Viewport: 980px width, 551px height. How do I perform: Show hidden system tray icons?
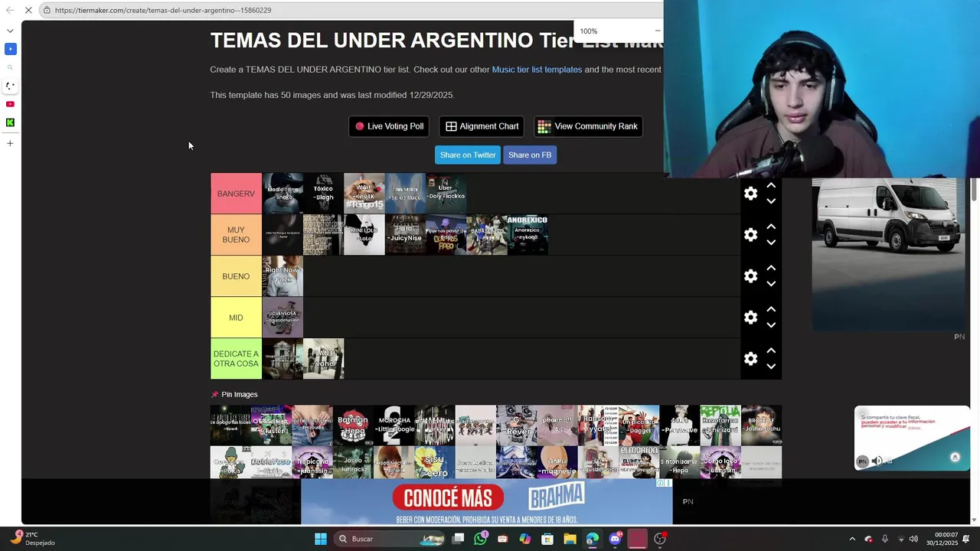pos(852,539)
